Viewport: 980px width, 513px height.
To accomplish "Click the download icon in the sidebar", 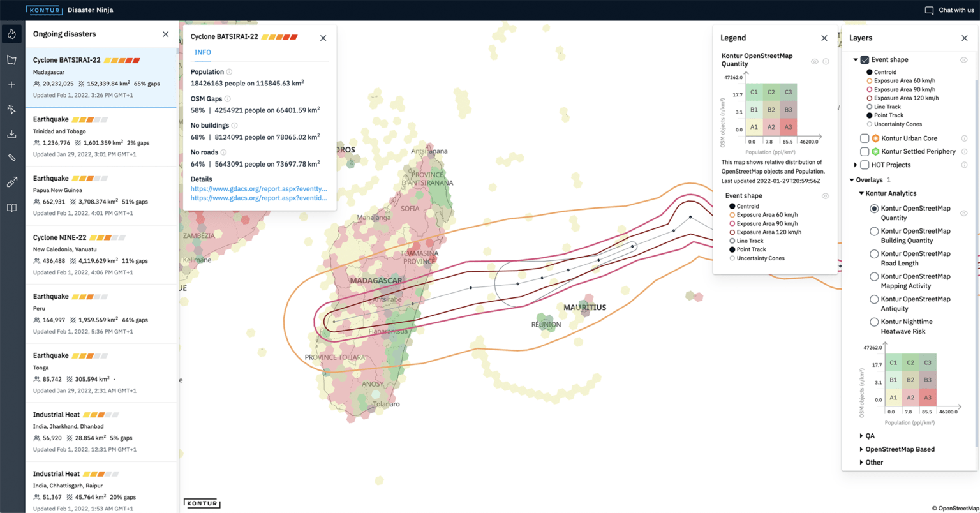I will 11,133.
